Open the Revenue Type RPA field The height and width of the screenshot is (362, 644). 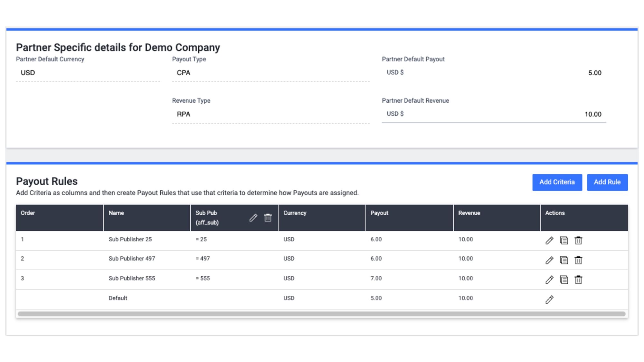click(x=271, y=115)
